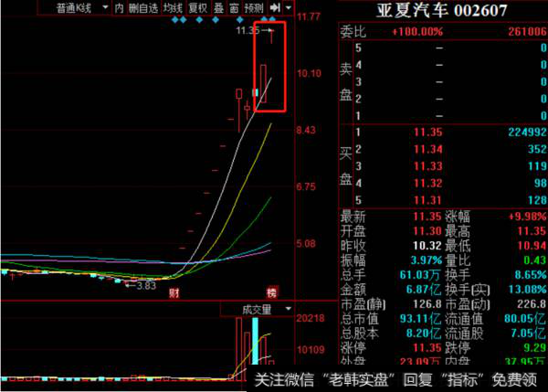Click the volume axis label 10109

tap(311, 349)
